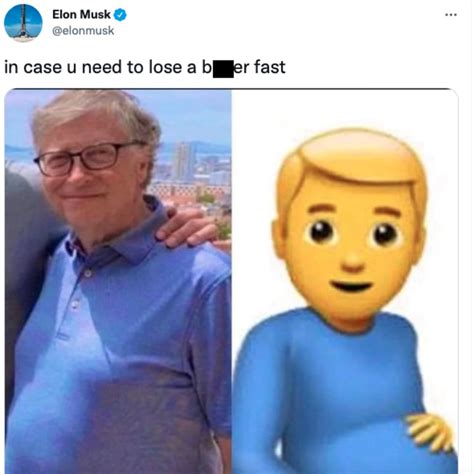The height and width of the screenshot is (474, 474).
Task: Click the polo shirt collar buttons
Action: pyautogui.click(x=81, y=289)
